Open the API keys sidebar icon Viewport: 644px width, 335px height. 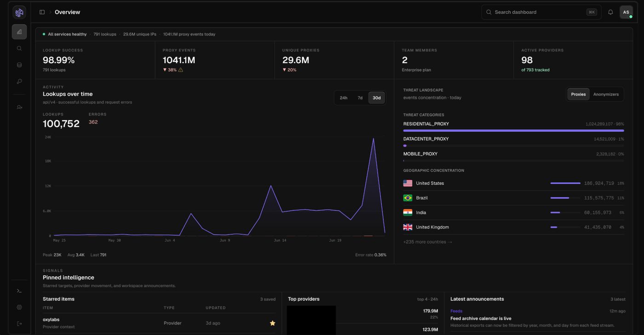19,81
